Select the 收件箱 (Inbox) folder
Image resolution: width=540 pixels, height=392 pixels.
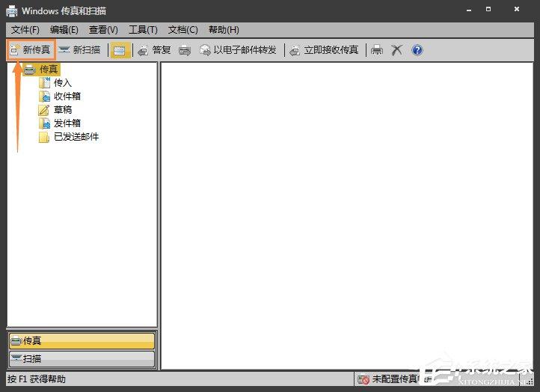point(67,96)
